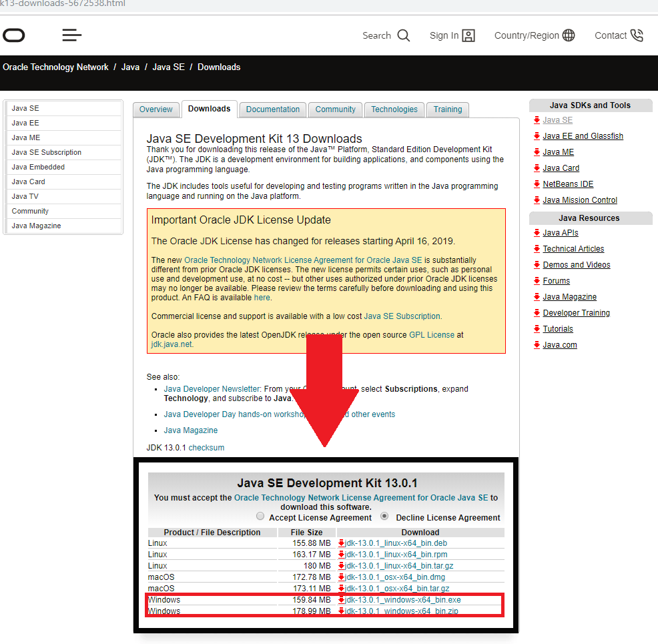
Task: Click the Downloads breadcrumb link
Action: 219,67
